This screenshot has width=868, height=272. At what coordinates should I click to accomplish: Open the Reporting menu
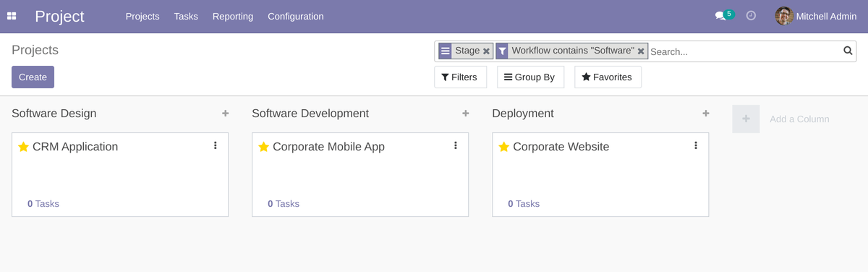(x=233, y=16)
